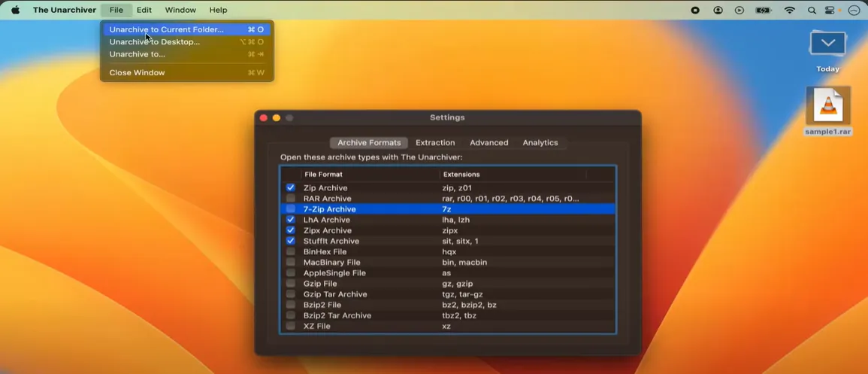Switch to the Advanced tab

tap(488, 142)
